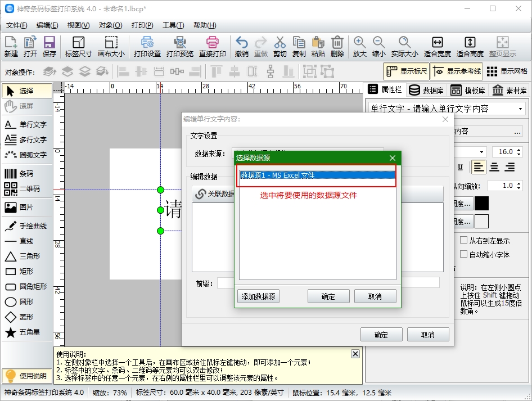This screenshot has width=532, height=401.
Task: Check auto shrink font (自动缩小字体) option
Action: [x=464, y=254]
